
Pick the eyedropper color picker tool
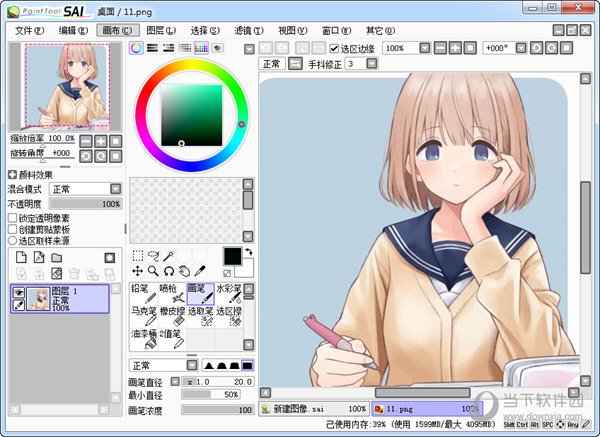[x=200, y=271]
